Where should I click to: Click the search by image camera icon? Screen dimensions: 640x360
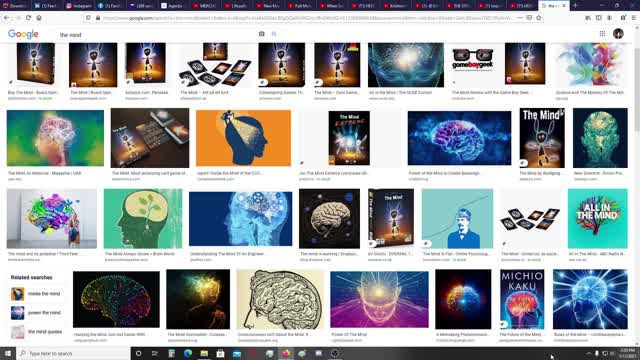[262, 34]
